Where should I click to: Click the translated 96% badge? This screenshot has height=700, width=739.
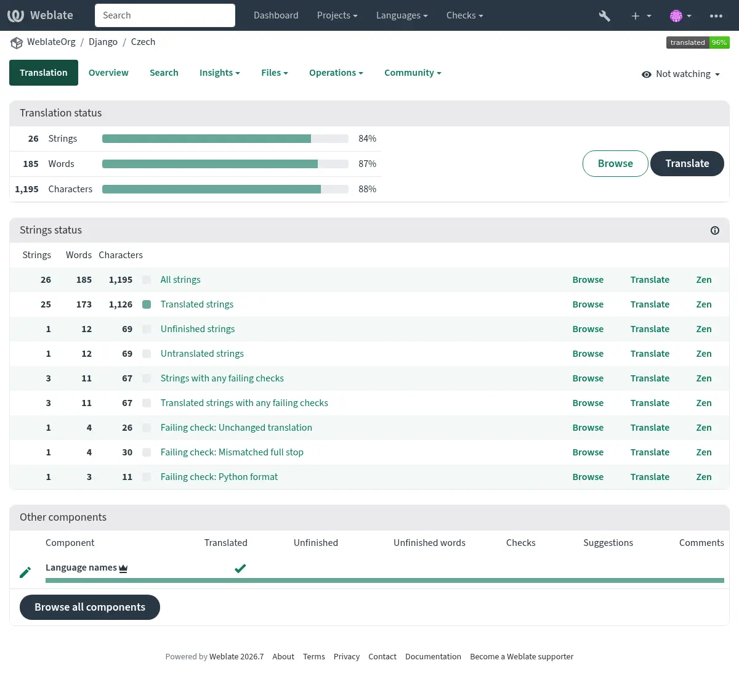point(698,43)
